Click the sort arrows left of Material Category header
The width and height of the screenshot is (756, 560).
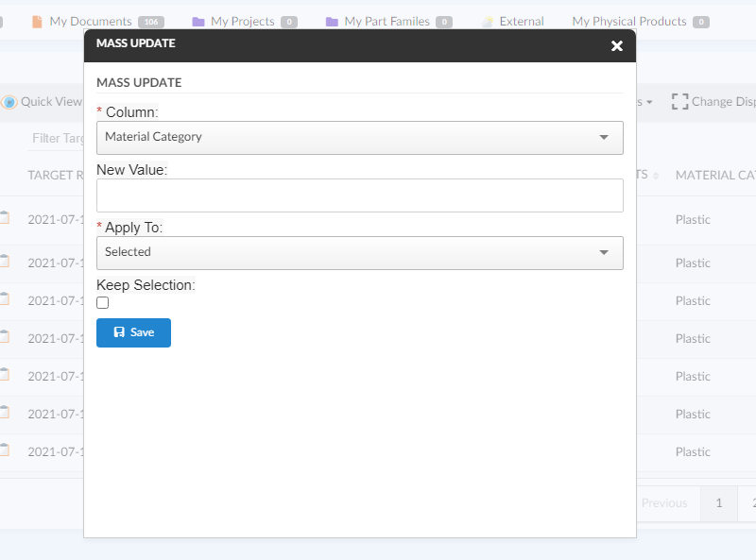[x=655, y=176]
